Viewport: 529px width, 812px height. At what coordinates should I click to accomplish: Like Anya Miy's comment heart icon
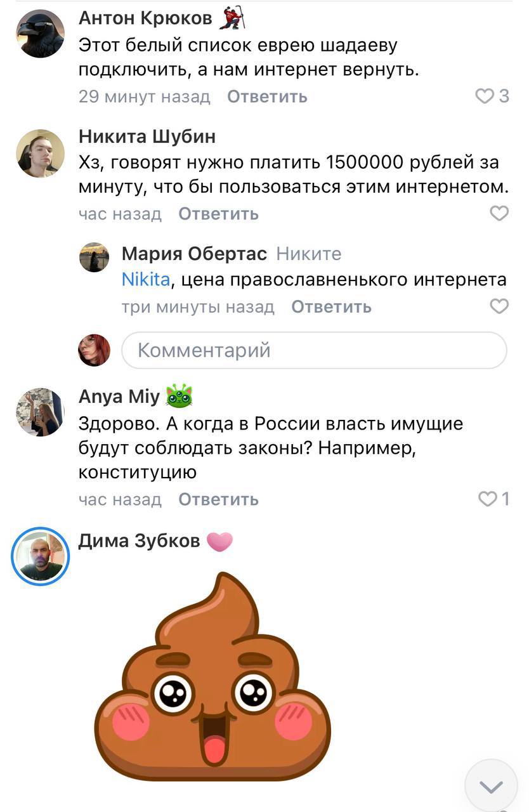488,499
